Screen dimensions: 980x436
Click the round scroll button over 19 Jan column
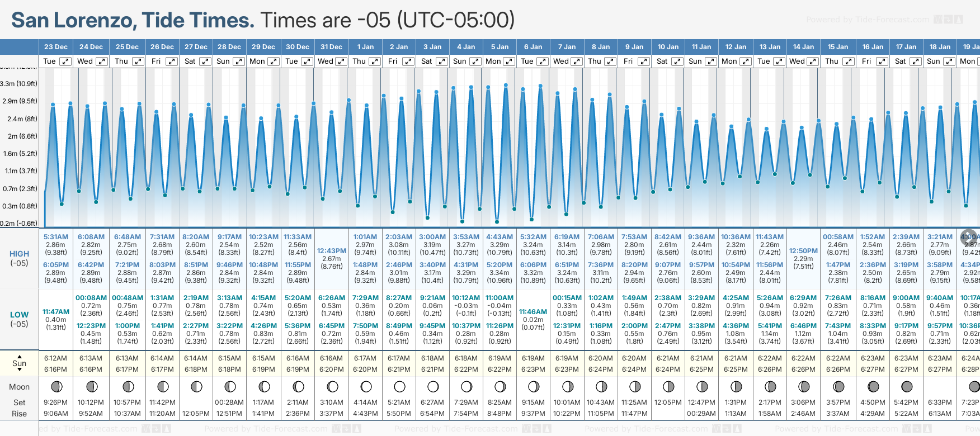pyautogui.click(x=969, y=236)
